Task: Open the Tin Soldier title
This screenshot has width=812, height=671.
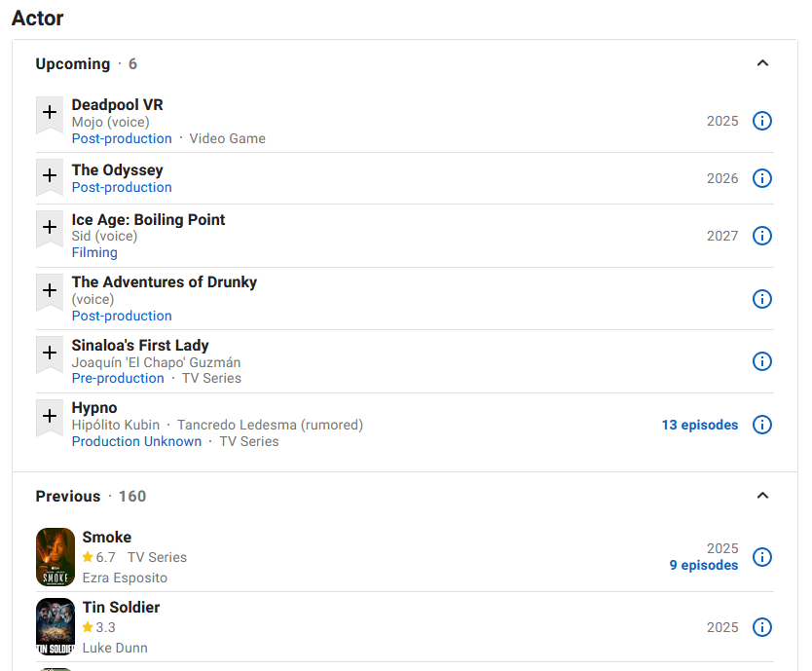Action: point(121,607)
